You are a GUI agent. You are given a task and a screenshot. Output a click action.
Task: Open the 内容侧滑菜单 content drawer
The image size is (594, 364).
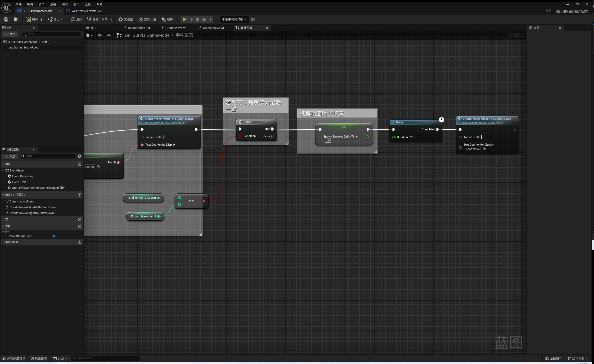[14, 358]
